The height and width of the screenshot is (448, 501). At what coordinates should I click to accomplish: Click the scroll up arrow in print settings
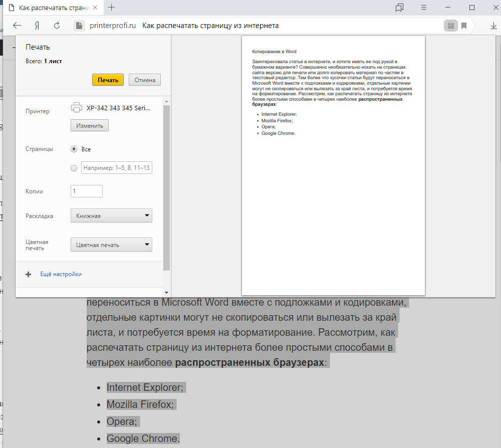[x=166, y=101]
